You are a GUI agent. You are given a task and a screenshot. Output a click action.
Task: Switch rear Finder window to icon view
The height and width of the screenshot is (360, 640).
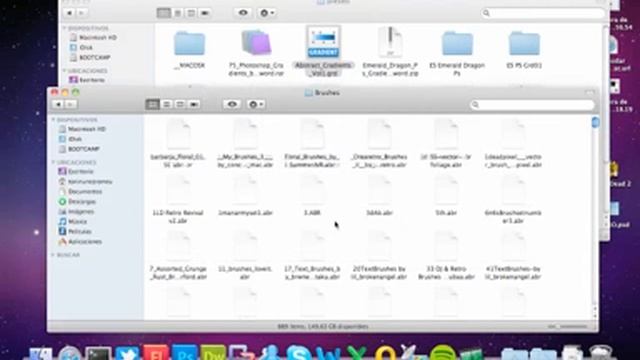point(164,13)
